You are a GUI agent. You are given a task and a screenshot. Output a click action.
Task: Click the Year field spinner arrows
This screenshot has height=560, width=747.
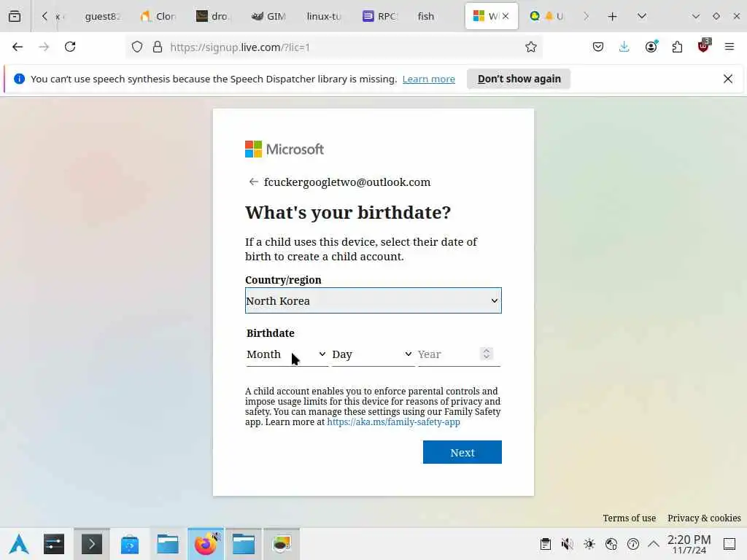pos(487,354)
